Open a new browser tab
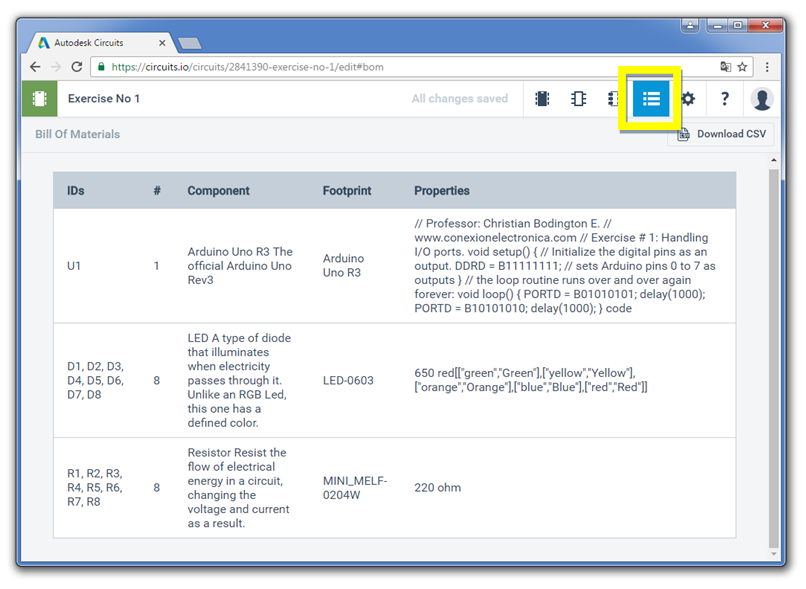The height and width of the screenshot is (589, 806). pyautogui.click(x=190, y=43)
